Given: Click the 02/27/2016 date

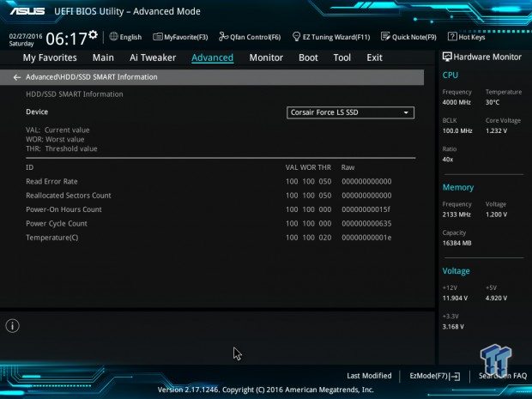Looking at the screenshot, I should tap(26, 36).
